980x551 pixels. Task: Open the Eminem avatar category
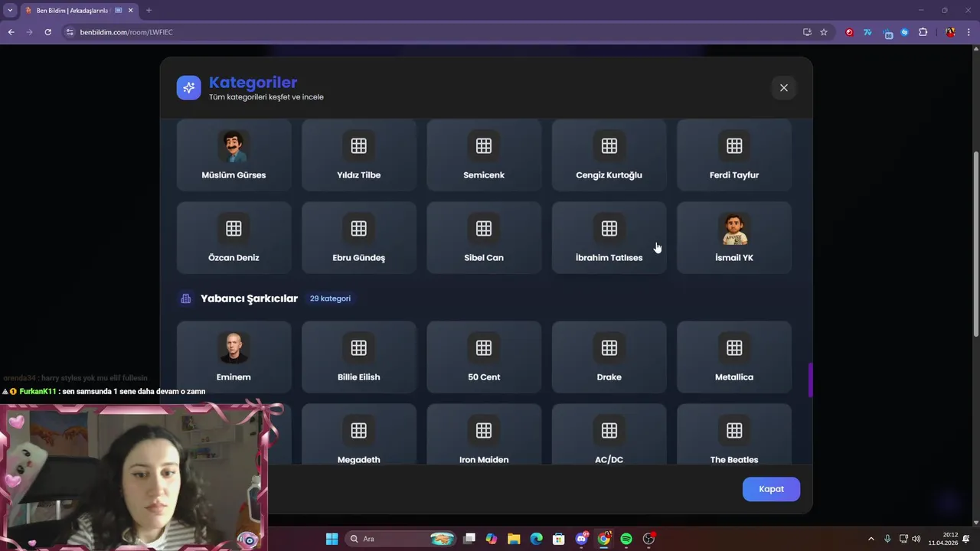[234, 357]
